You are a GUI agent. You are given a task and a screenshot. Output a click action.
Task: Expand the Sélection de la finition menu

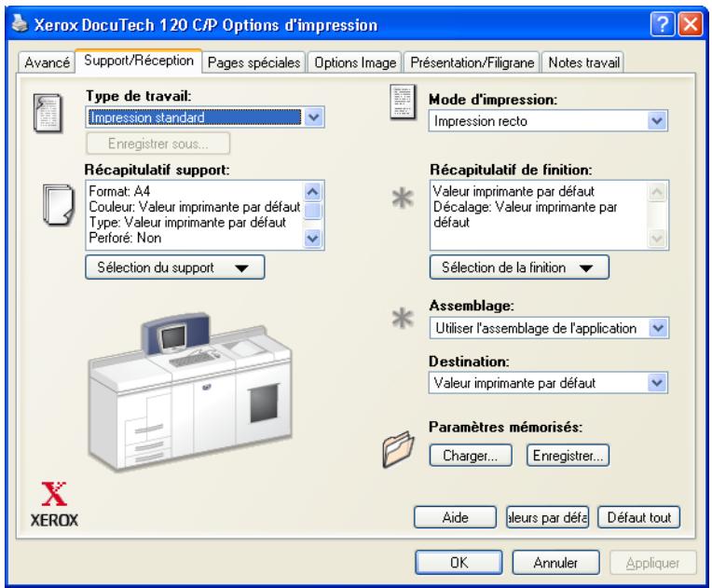tap(519, 267)
